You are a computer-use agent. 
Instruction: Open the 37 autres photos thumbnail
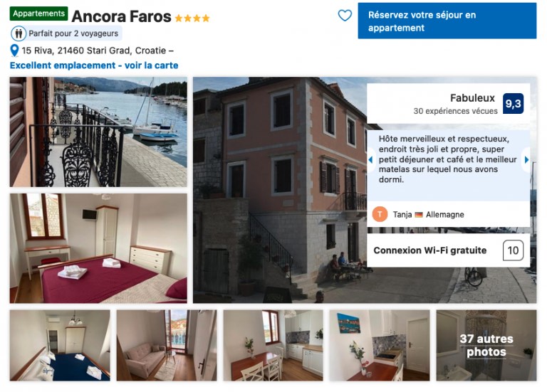(x=486, y=345)
